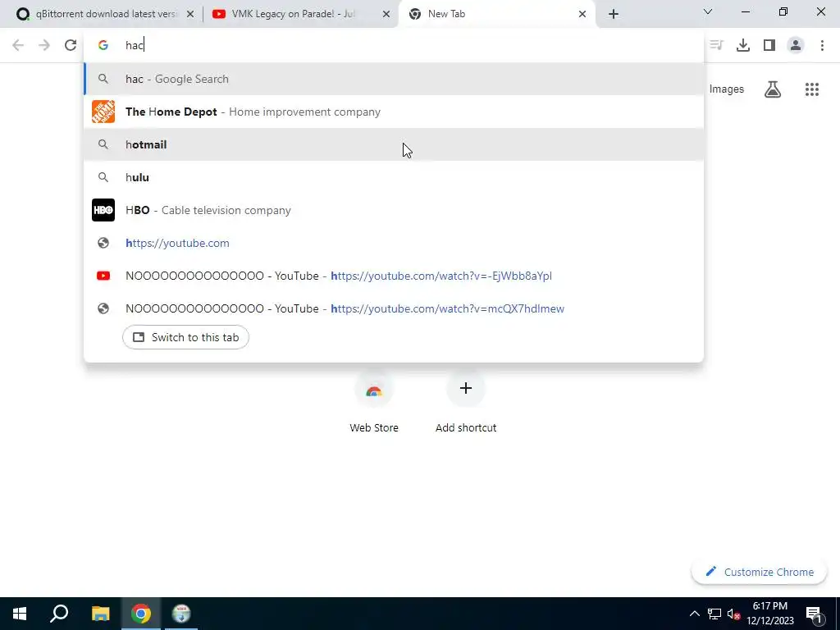Click the muted volume tray icon
840x630 pixels.
(733, 614)
